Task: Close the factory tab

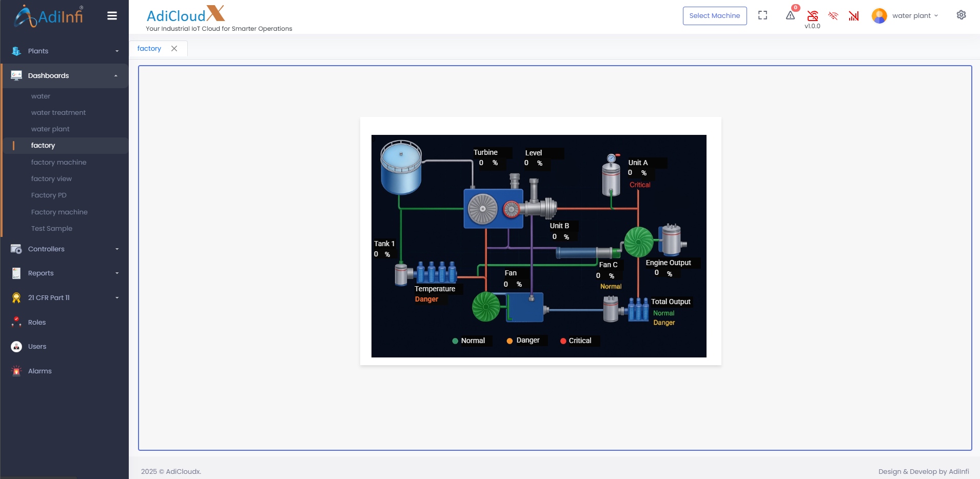Action: click(x=174, y=49)
